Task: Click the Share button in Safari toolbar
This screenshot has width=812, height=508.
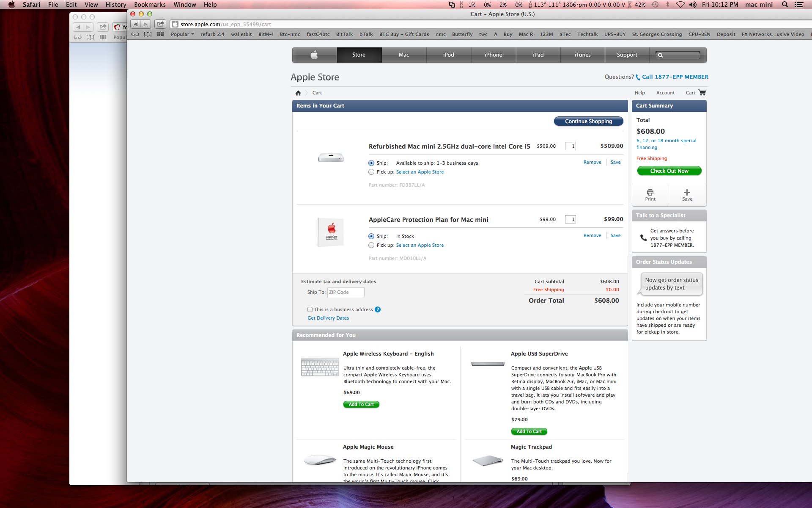Action: (x=160, y=24)
